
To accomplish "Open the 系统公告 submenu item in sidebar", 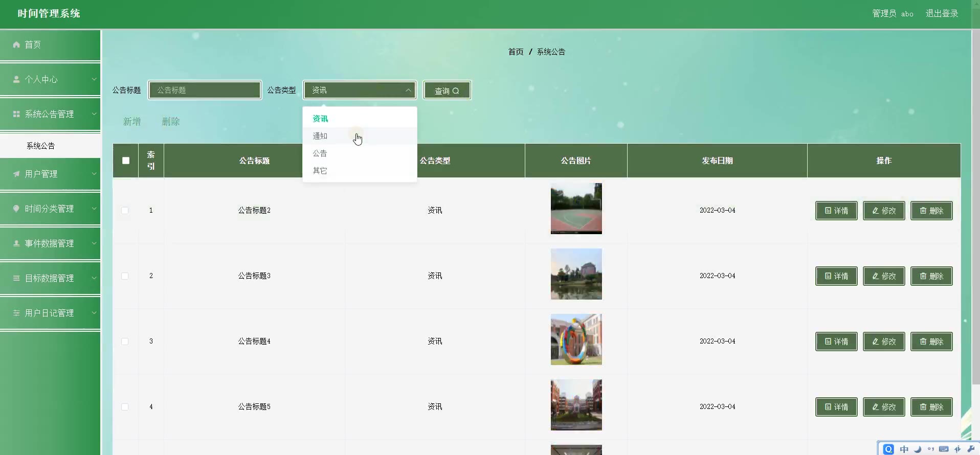I will click(x=50, y=146).
